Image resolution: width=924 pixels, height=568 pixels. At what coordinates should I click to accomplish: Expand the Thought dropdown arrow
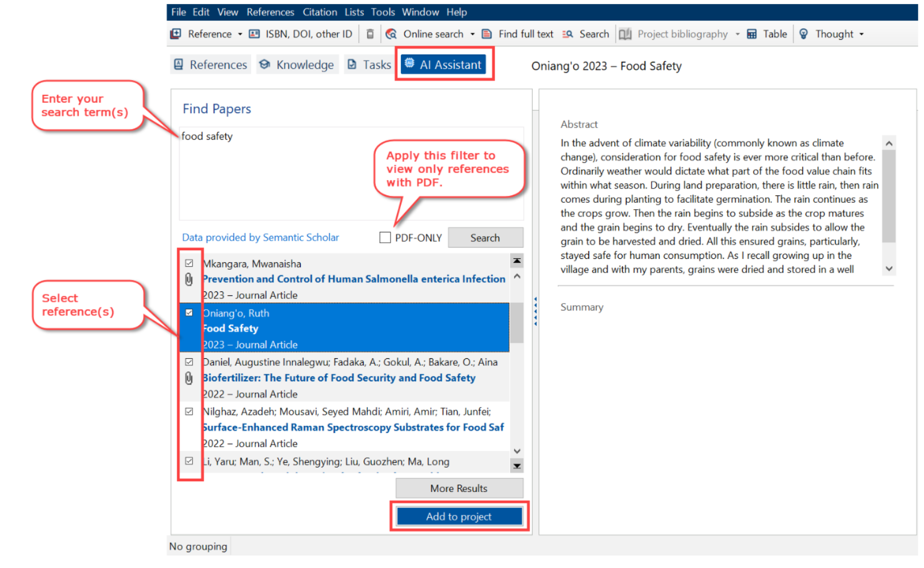(861, 34)
